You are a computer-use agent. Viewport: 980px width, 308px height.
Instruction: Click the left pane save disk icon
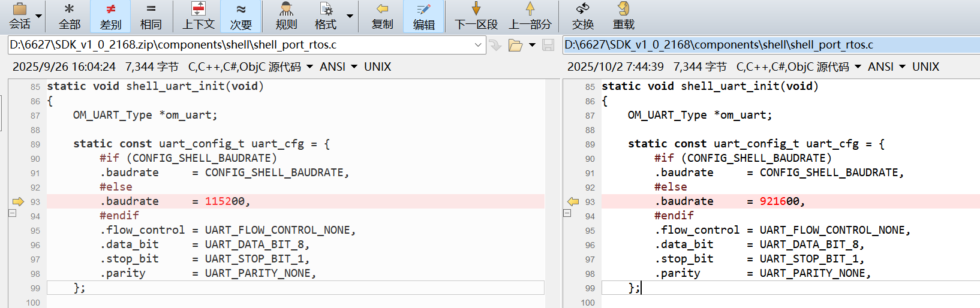[x=548, y=46]
